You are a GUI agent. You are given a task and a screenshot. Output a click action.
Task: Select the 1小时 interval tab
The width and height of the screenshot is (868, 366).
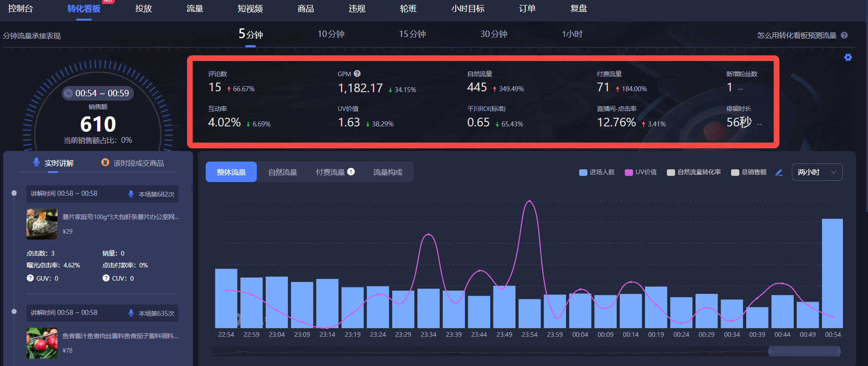572,34
